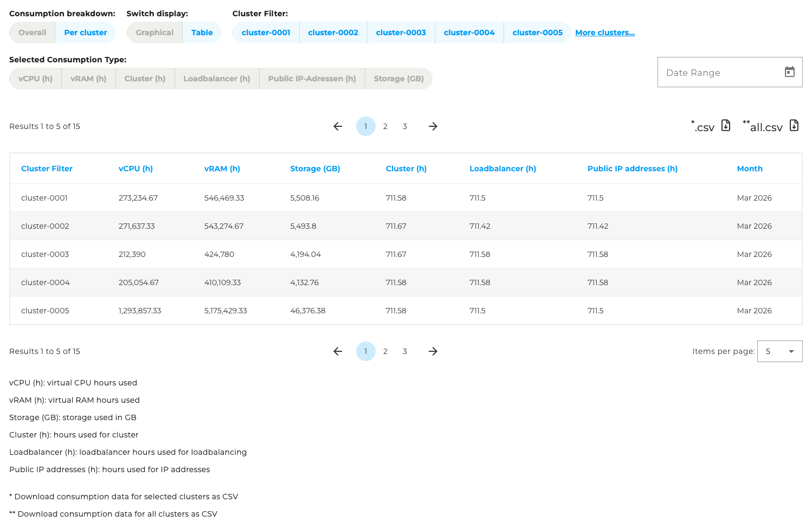The image size is (812, 528).
Task: Click storage value 5,493.8
Action: [x=303, y=226]
